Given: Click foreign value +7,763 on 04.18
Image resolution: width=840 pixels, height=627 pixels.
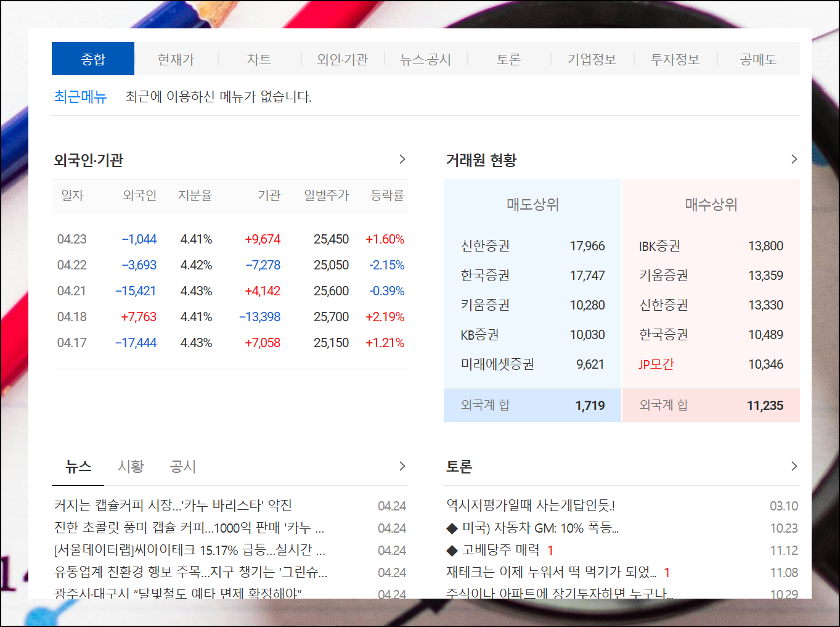Looking at the screenshot, I should 139,317.
